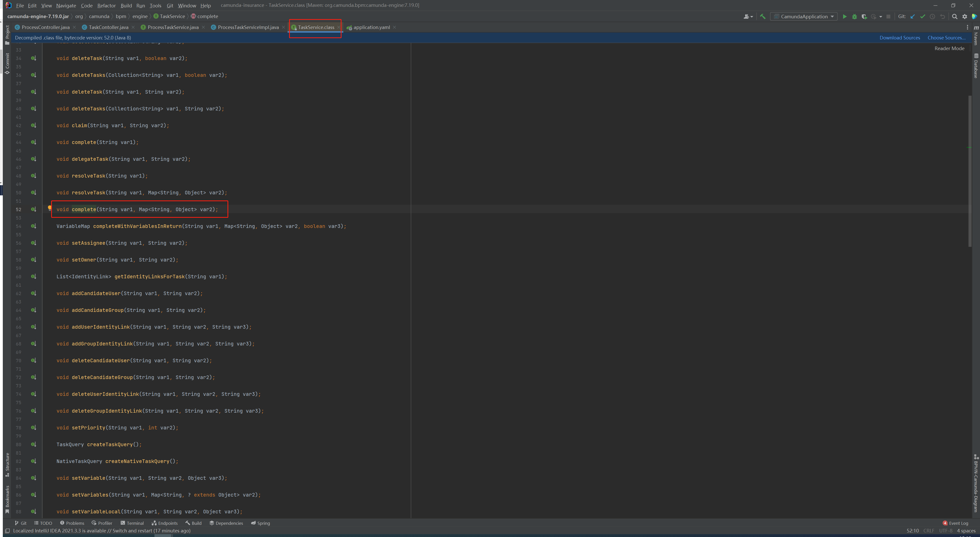Toggle Reader Mode in editor
The height and width of the screenshot is (537, 980).
[949, 48]
